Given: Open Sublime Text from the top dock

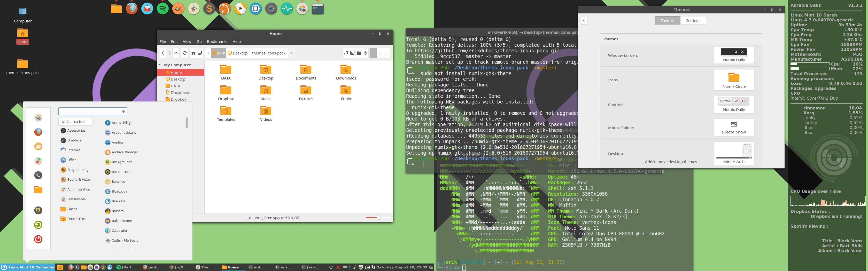Looking at the screenshot, I should coord(209,9).
